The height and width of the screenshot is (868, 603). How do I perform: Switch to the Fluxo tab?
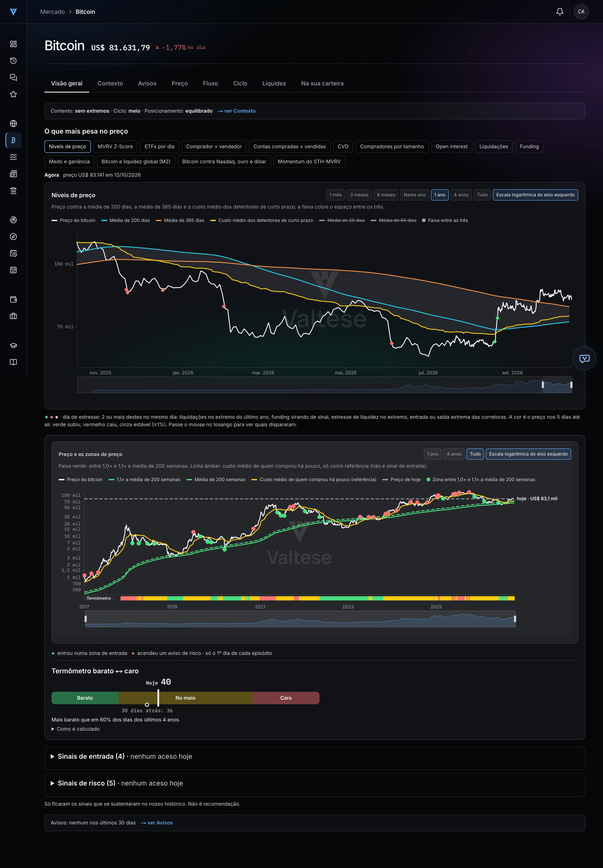(x=210, y=84)
